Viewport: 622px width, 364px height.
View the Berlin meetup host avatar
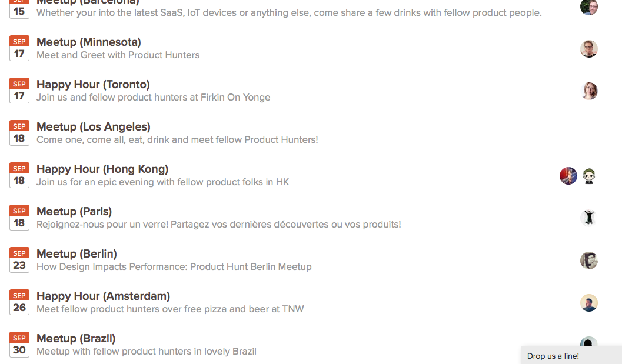tap(588, 261)
